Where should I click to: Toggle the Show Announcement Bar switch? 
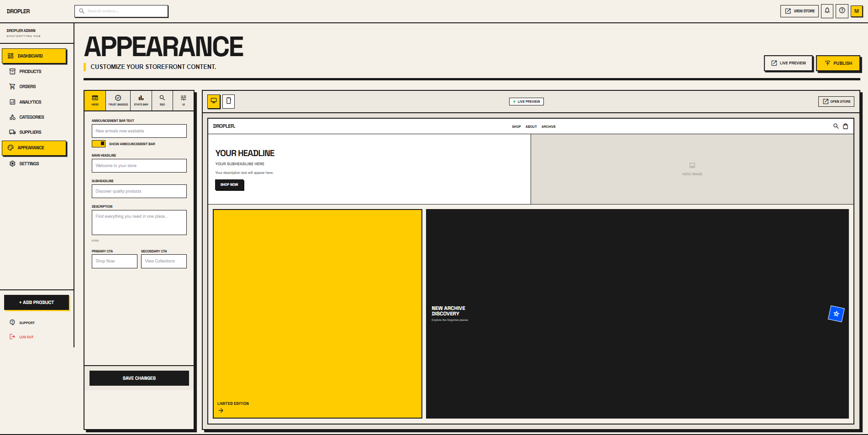tap(99, 143)
